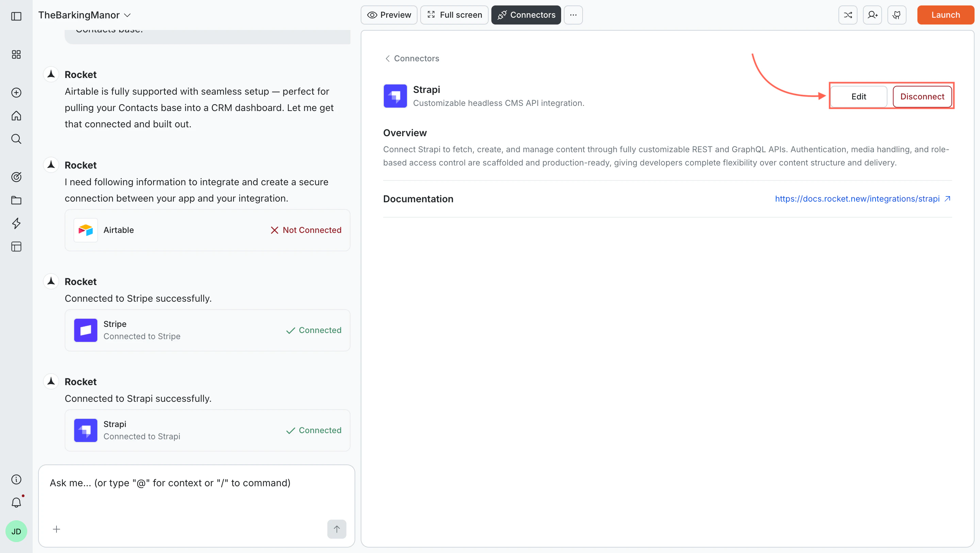
Task: Open the Strapi documentation link
Action: 857,199
